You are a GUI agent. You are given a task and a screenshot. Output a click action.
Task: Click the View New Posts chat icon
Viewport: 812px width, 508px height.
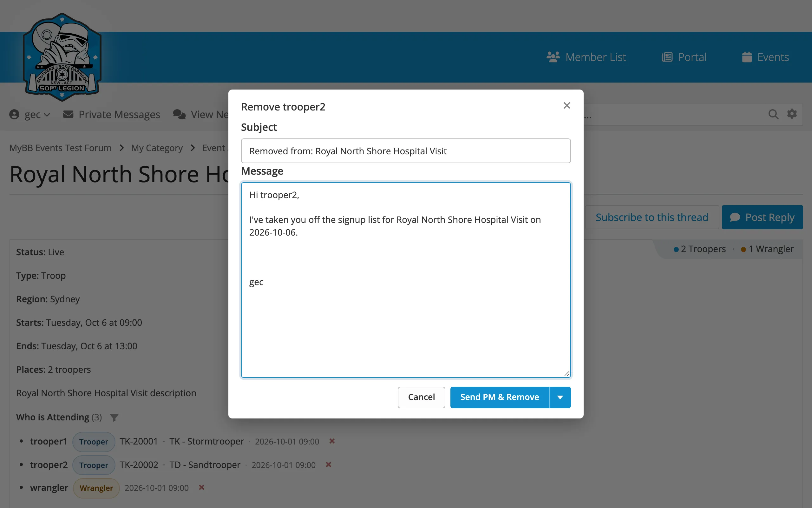click(180, 115)
